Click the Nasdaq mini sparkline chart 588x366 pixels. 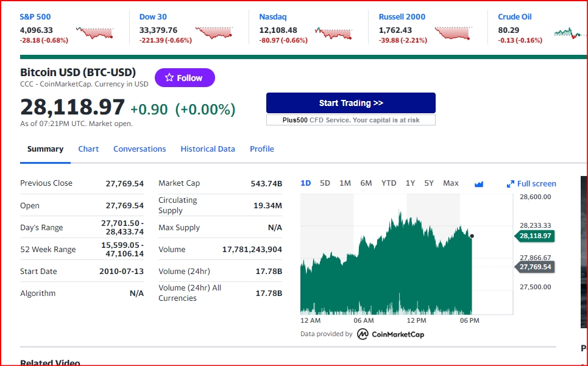pos(333,32)
